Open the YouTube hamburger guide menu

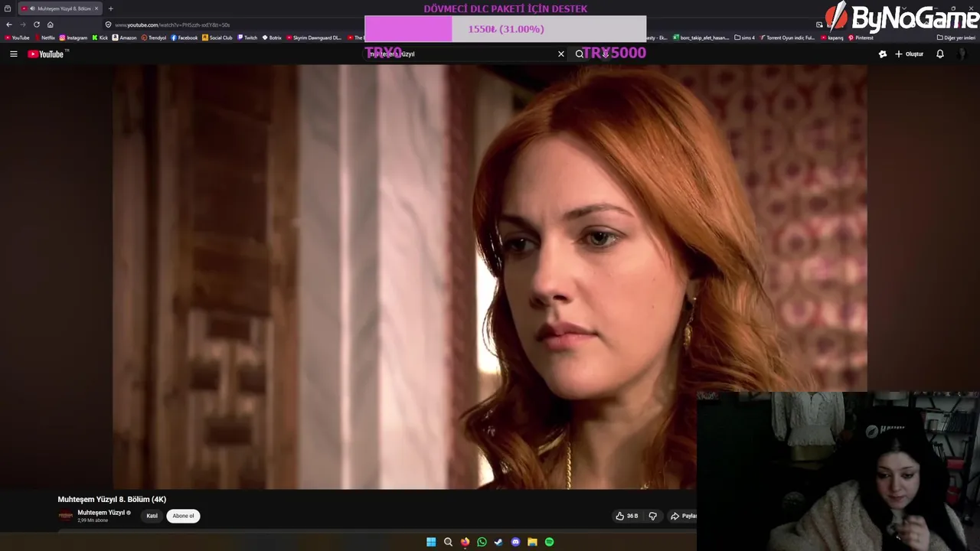point(13,54)
